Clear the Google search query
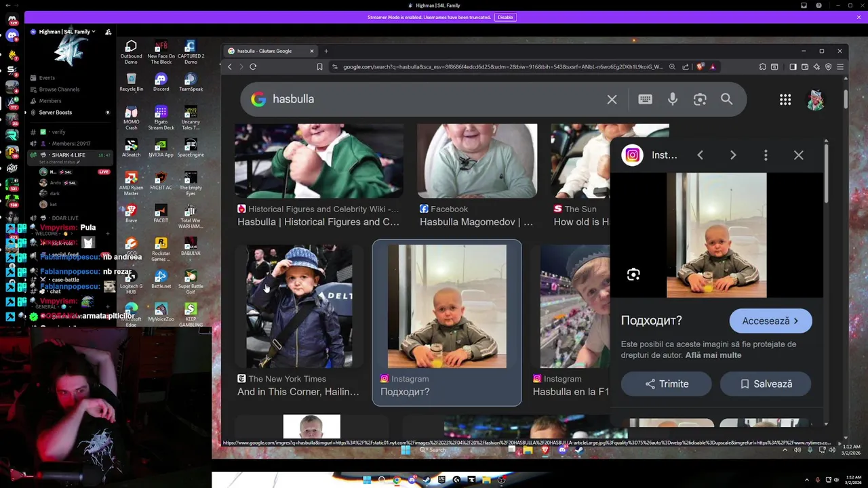The height and width of the screenshot is (488, 868). pos(612,100)
